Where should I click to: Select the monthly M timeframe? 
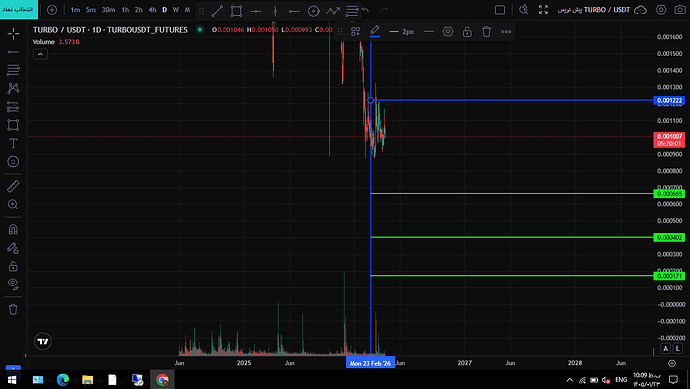[187, 10]
